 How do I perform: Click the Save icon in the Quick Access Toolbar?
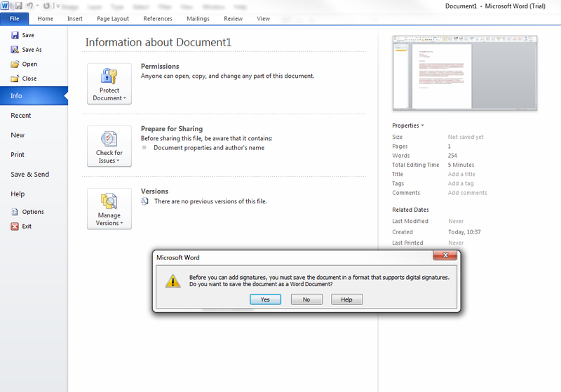coord(19,6)
